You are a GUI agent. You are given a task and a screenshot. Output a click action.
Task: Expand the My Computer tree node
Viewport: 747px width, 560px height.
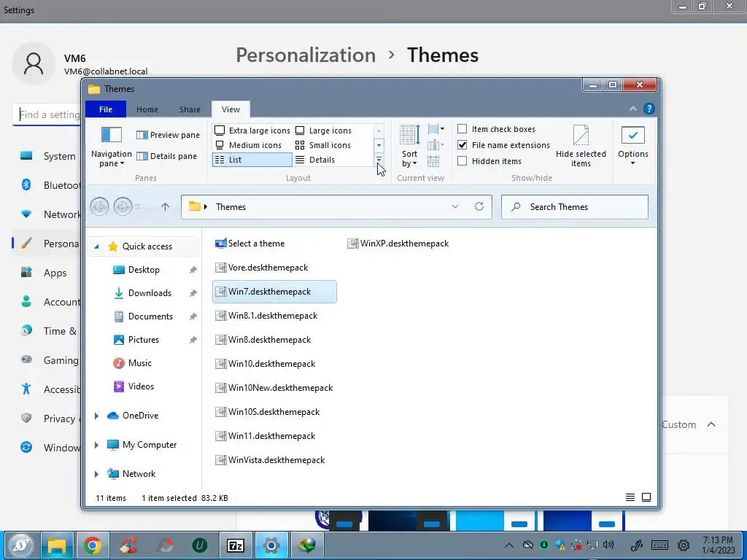coord(97,445)
